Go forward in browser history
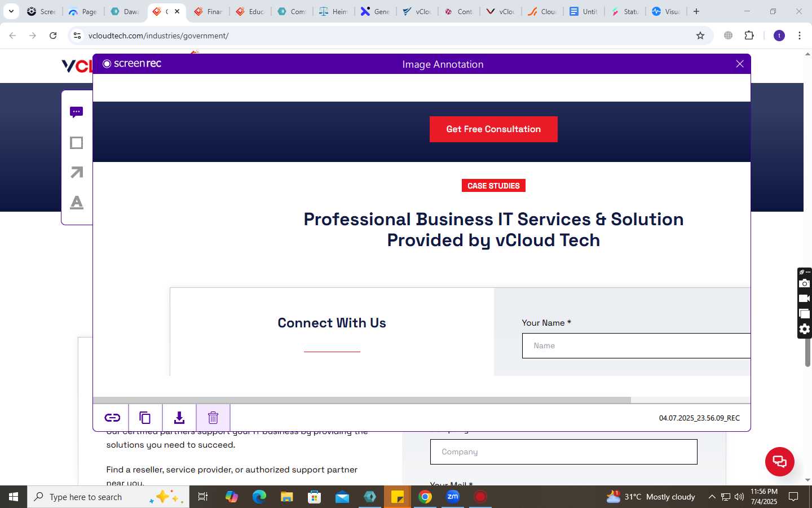 click(33, 36)
